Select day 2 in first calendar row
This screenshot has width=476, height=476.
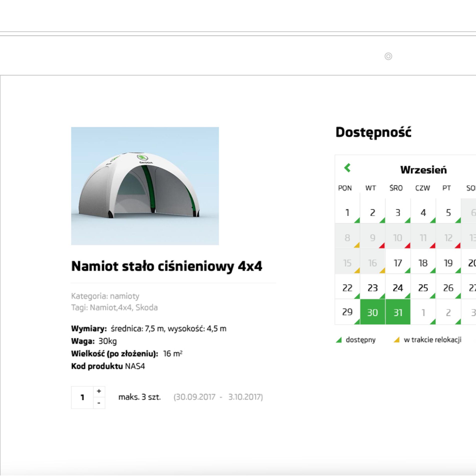tap(372, 211)
